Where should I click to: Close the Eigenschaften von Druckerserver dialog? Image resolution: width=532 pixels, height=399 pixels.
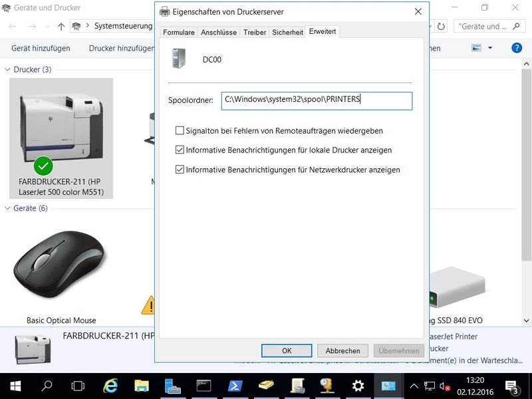tap(418, 11)
